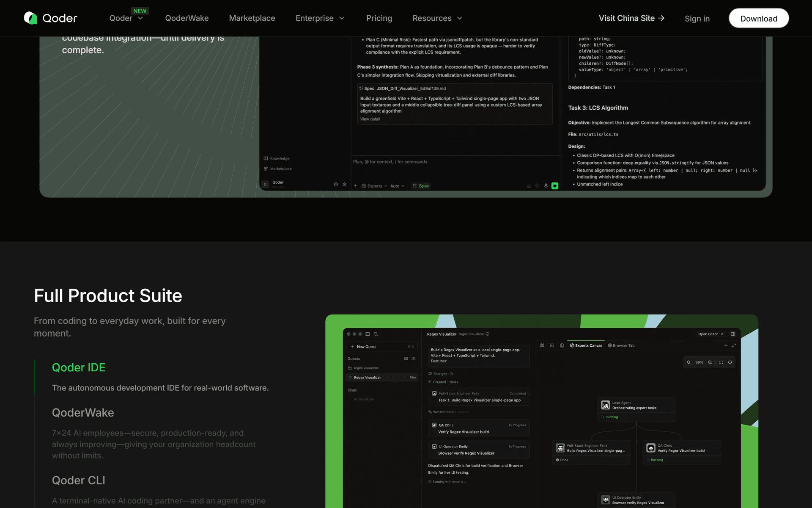Expand the Resources menu in the header

click(437, 18)
